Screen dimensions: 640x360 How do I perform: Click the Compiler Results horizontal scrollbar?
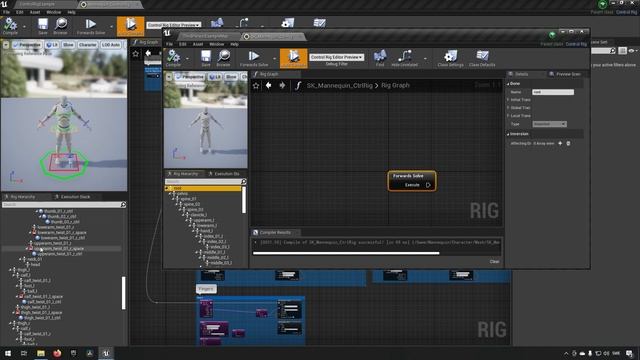[x=346, y=253]
